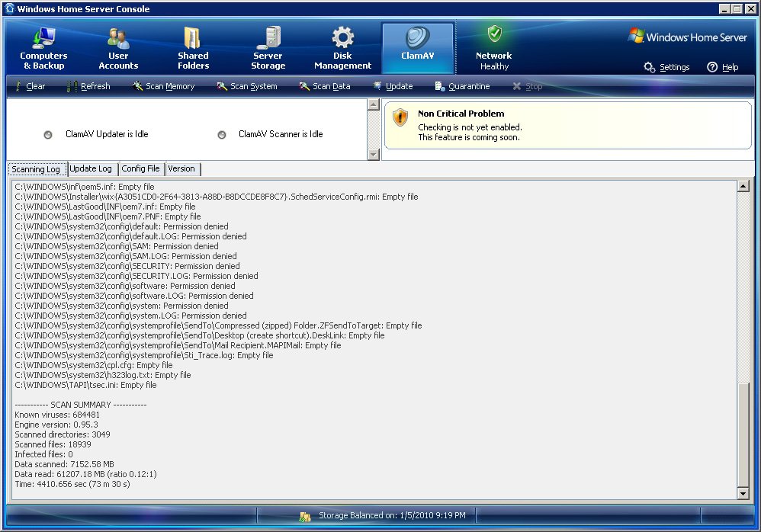This screenshot has width=761, height=532.
Task: Open the Computers & Backup section
Action: (43, 48)
